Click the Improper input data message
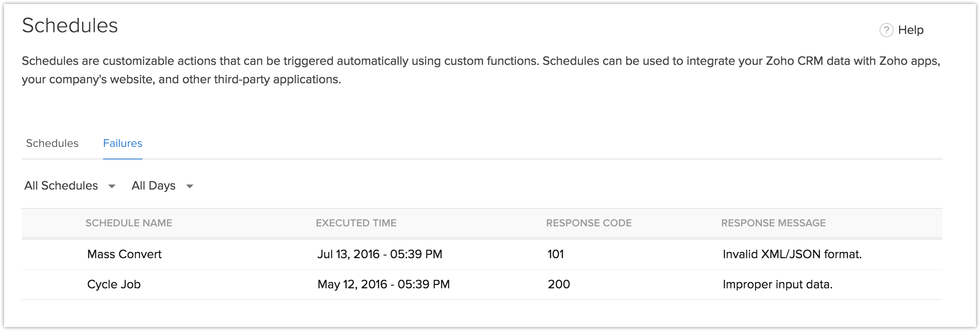Image resolution: width=980 pixels, height=331 pixels. click(x=777, y=284)
